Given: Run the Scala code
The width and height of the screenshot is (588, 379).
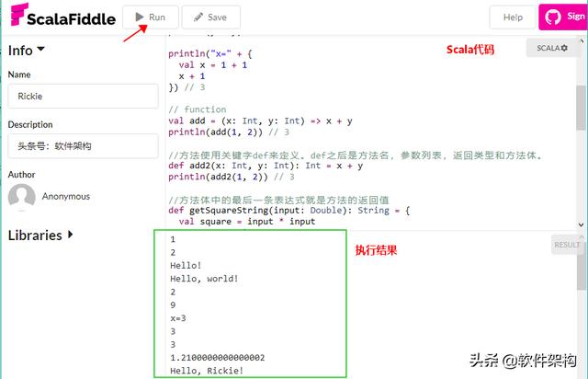Looking at the screenshot, I should tap(151, 17).
